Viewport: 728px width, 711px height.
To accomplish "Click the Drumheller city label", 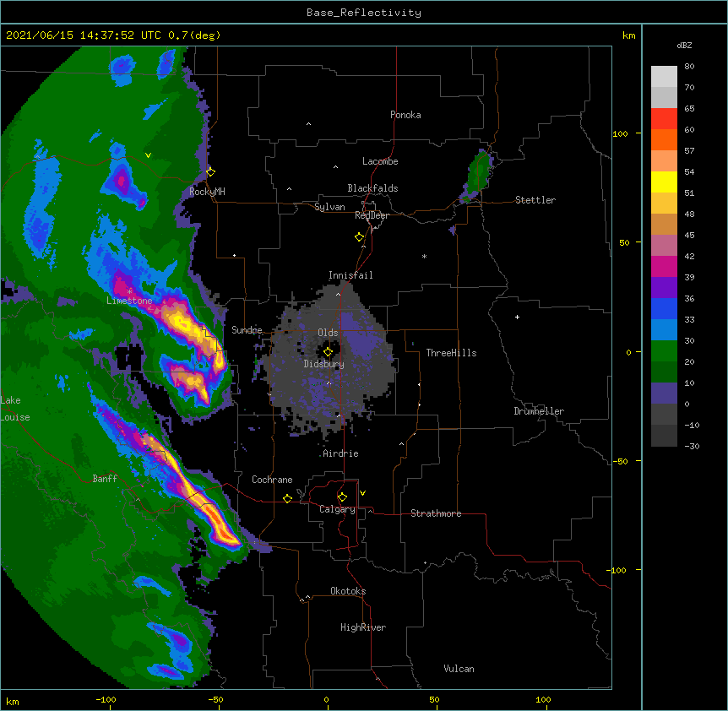I will [x=539, y=411].
